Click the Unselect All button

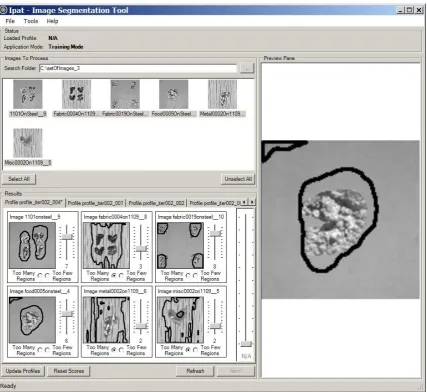238,179
